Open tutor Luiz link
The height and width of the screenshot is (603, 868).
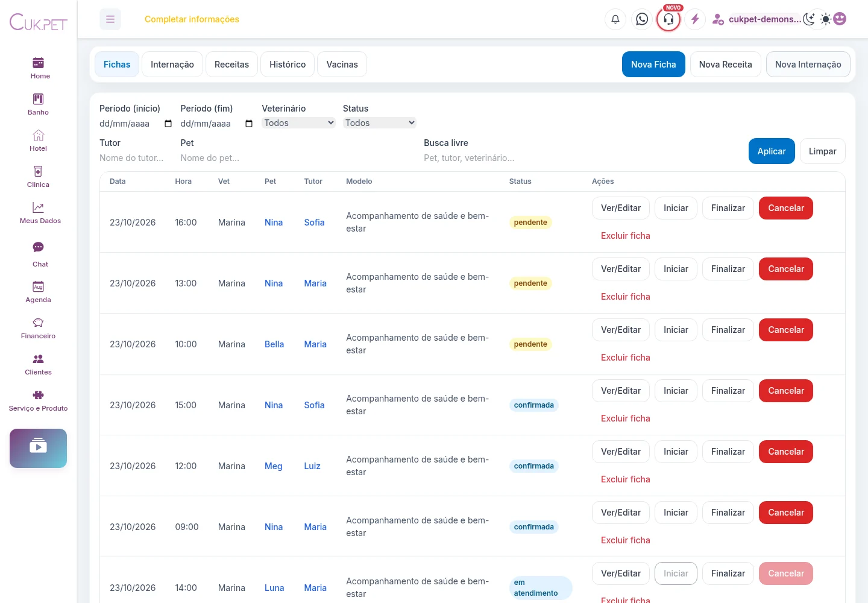coord(312,466)
